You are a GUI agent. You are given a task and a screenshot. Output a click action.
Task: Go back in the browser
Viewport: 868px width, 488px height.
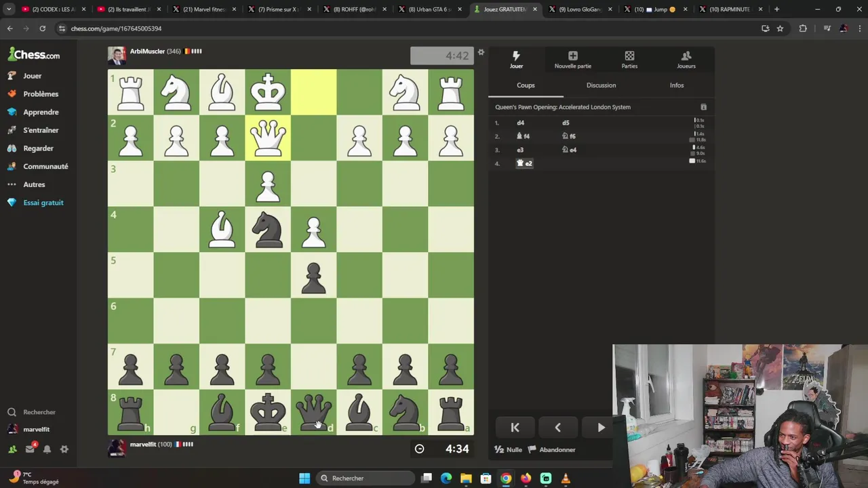[9, 28]
